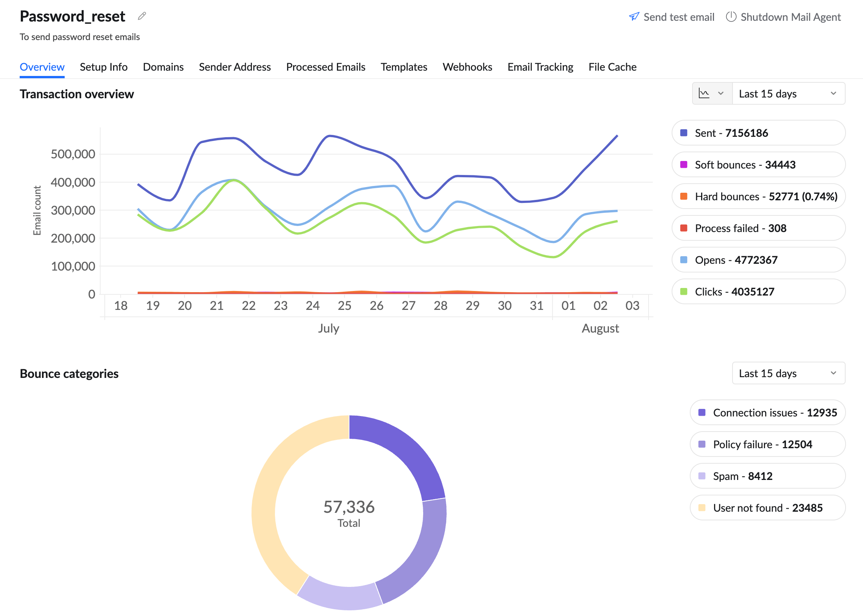Click the paper plane Send test email icon
The height and width of the screenshot is (616, 863).
point(634,17)
